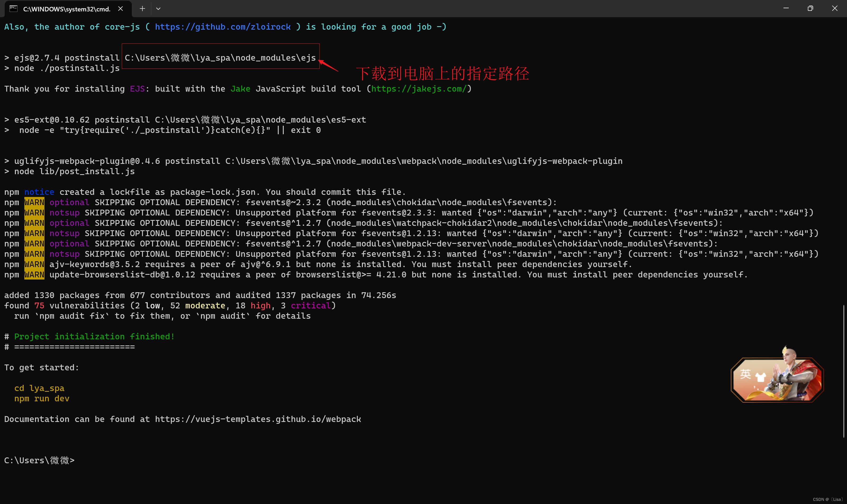
Task: Click the shirt skin icon on IME widget
Action: point(761,377)
